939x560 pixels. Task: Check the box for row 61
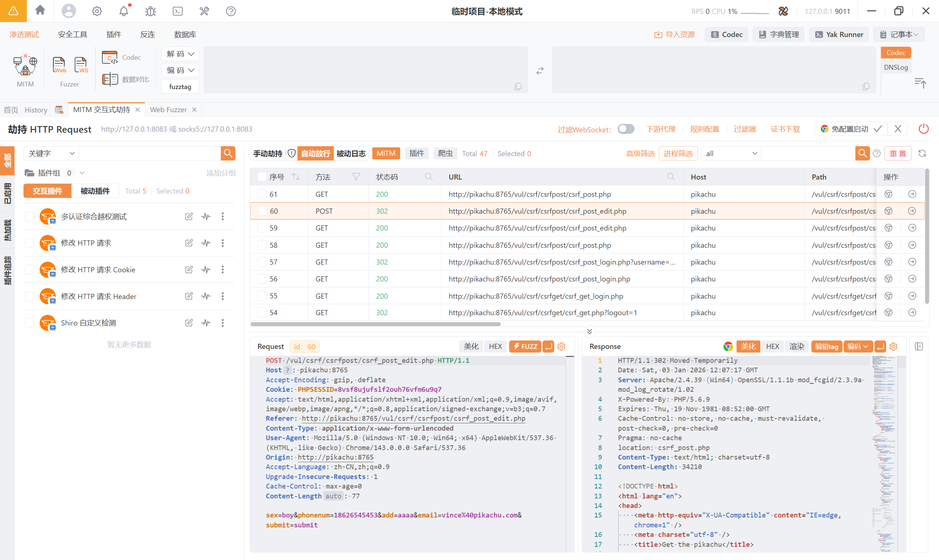pos(262,194)
